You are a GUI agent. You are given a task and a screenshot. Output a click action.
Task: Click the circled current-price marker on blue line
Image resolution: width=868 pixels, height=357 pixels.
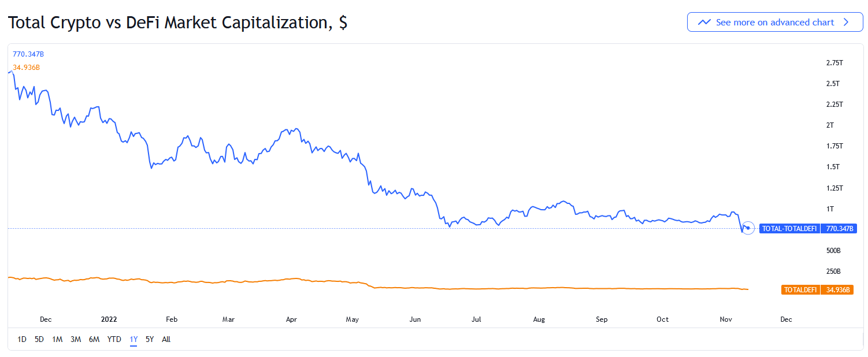coord(748,228)
